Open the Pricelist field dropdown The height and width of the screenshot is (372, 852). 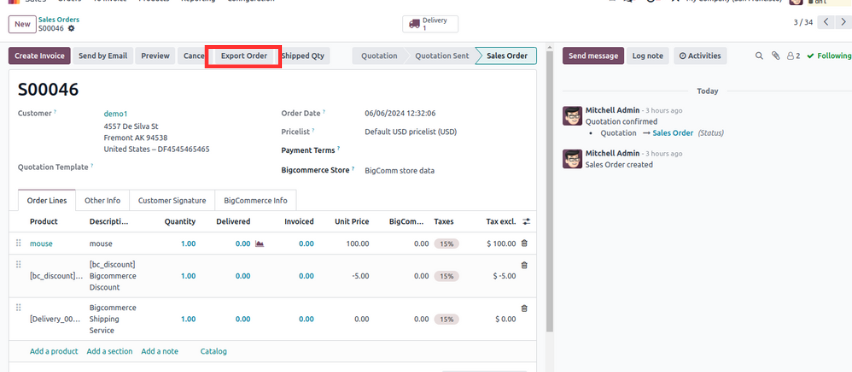[410, 131]
